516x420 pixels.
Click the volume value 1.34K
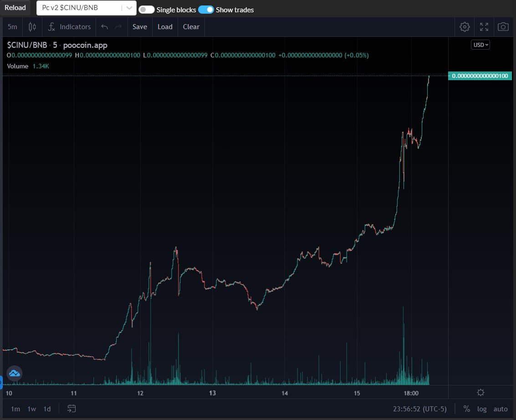coord(41,66)
